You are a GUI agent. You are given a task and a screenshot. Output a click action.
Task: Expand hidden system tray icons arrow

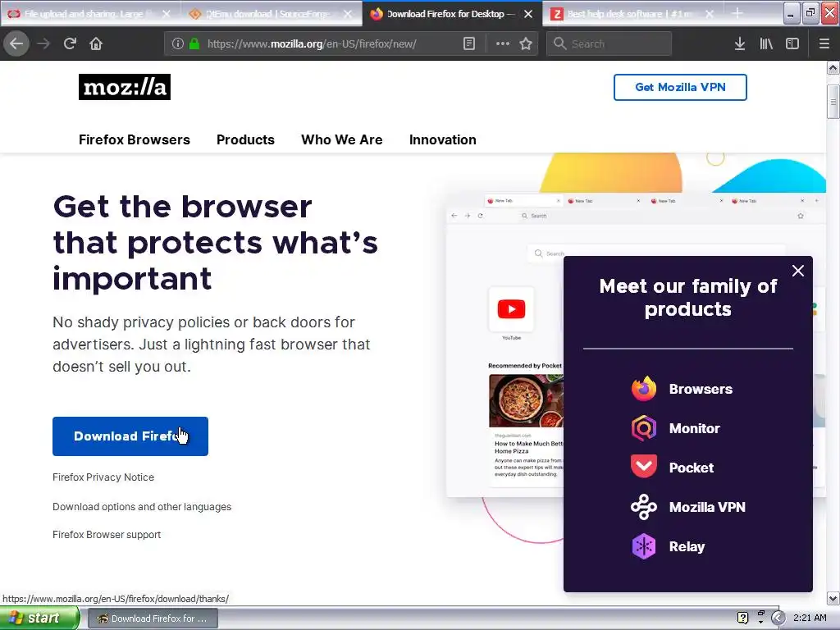click(x=778, y=619)
